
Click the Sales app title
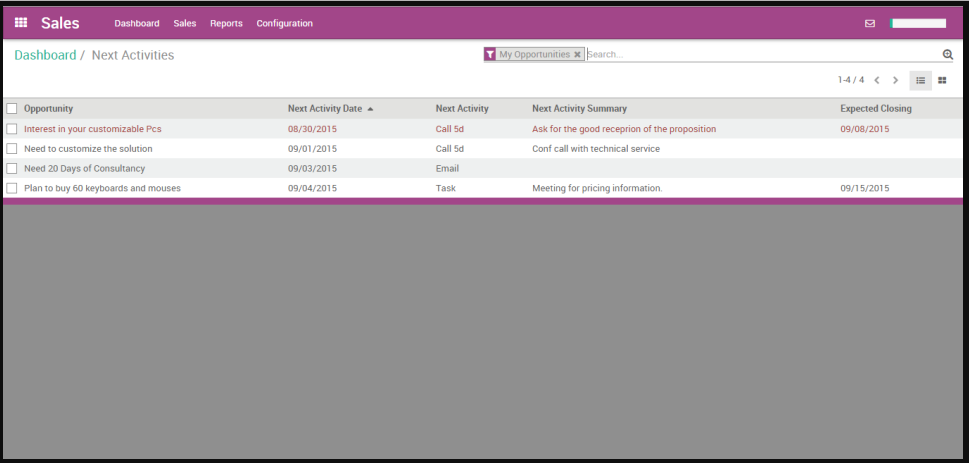pyautogui.click(x=60, y=23)
